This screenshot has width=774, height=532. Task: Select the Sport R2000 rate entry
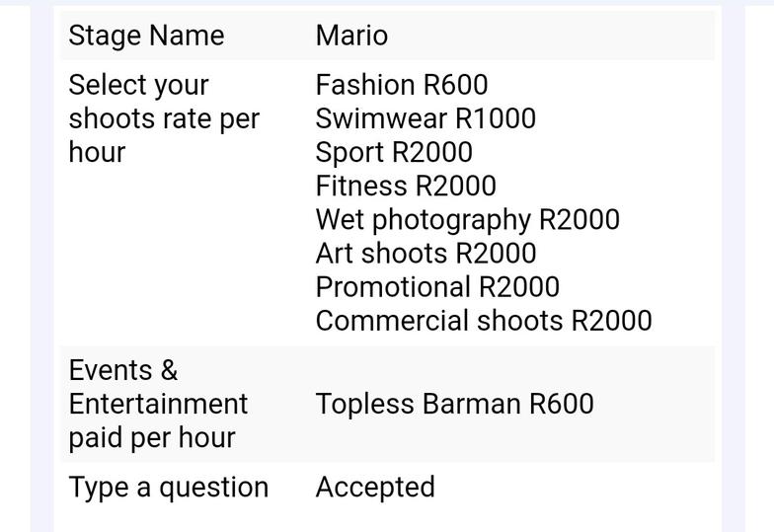click(x=394, y=152)
